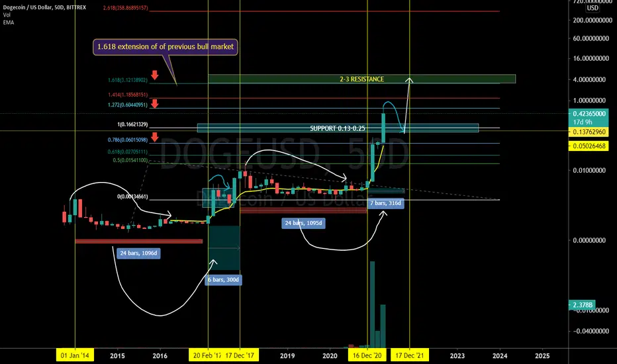Select Fib label 1(0.16621329)
Screen dimensions: 617x364
tap(132, 124)
